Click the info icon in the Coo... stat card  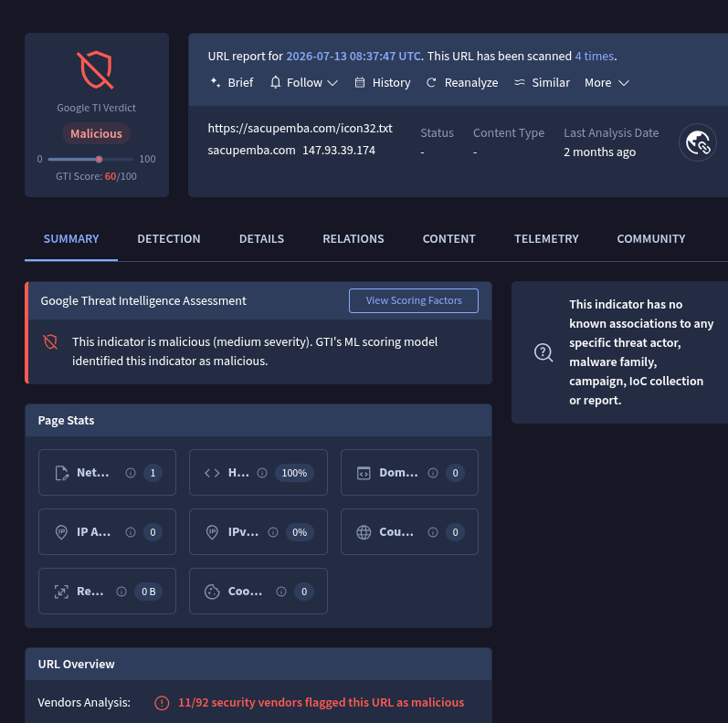coord(281,592)
